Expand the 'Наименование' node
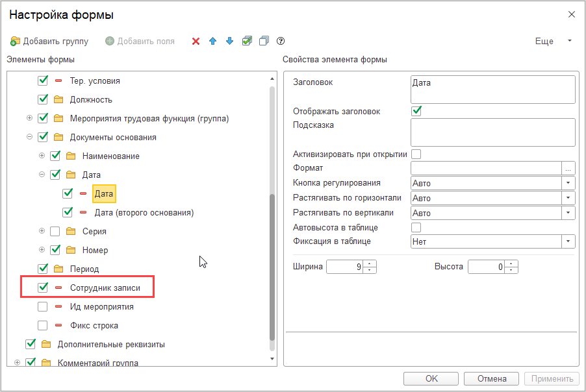Viewport: 586px width, 392px height. pos(42,155)
